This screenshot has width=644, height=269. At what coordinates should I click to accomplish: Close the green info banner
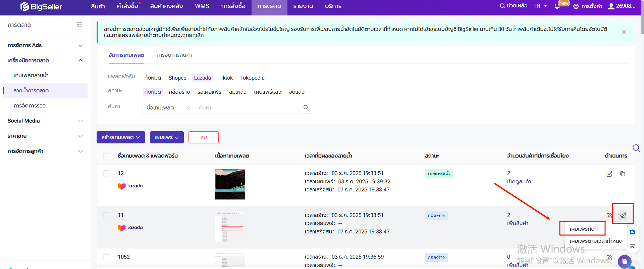coord(624,32)
